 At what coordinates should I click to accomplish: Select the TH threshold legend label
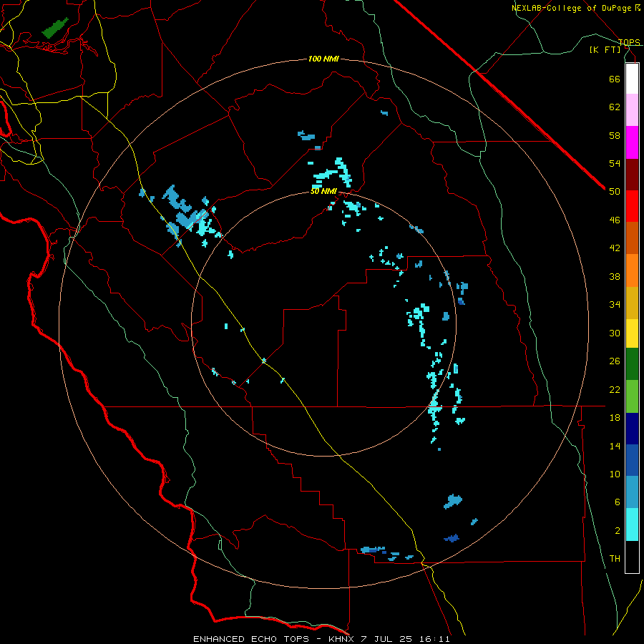[x=615, y=559]
